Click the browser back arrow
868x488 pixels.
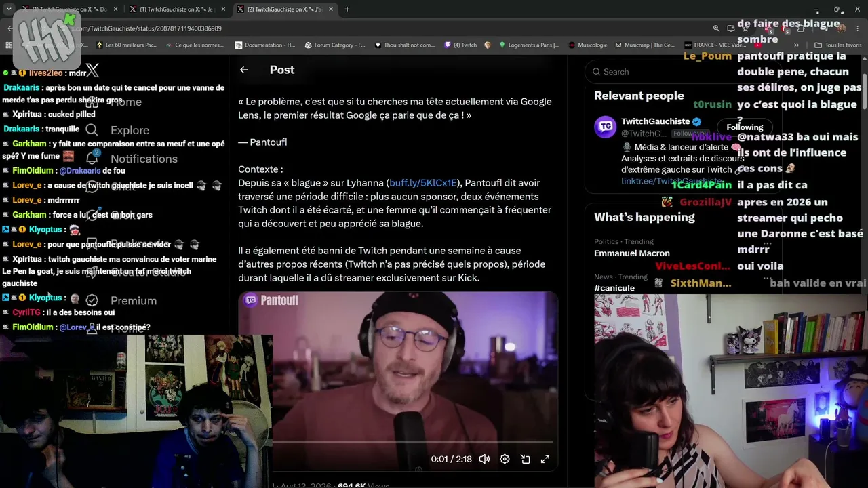click(x=9, y=28)
